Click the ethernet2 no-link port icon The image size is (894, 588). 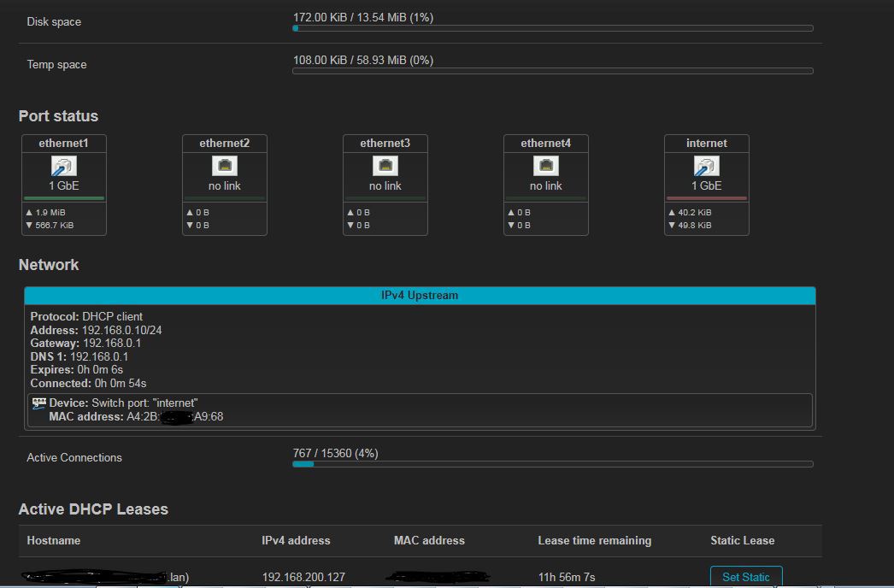[x=225, y=166]
